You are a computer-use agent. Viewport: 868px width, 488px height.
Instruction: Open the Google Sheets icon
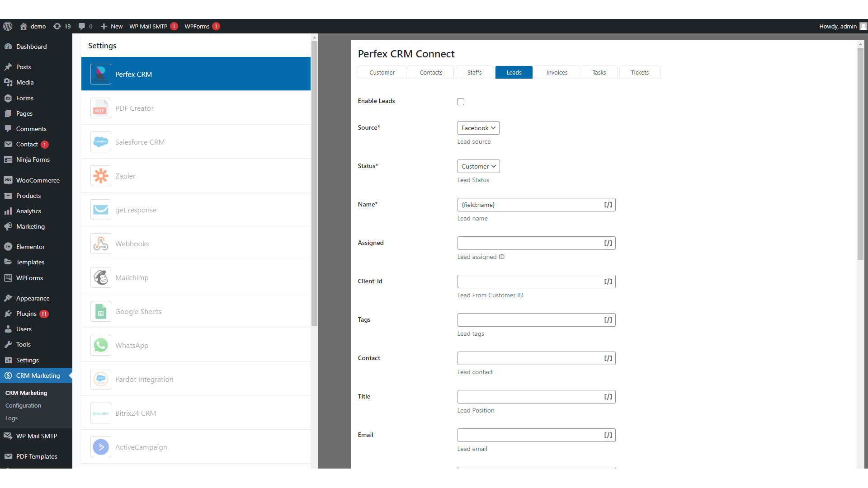coord(100,311)
